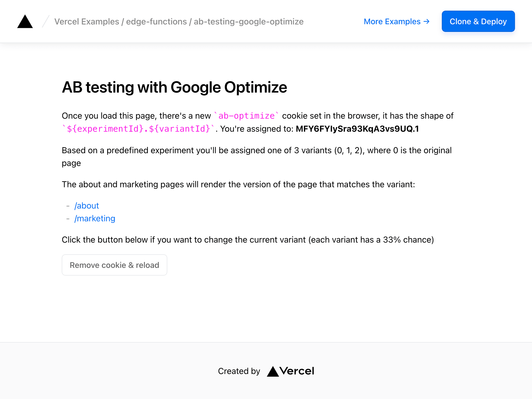Go to the /marketing page link
The width and height of the screenshot is (532, 399).
pyautogui.click(x=95, y=218)
